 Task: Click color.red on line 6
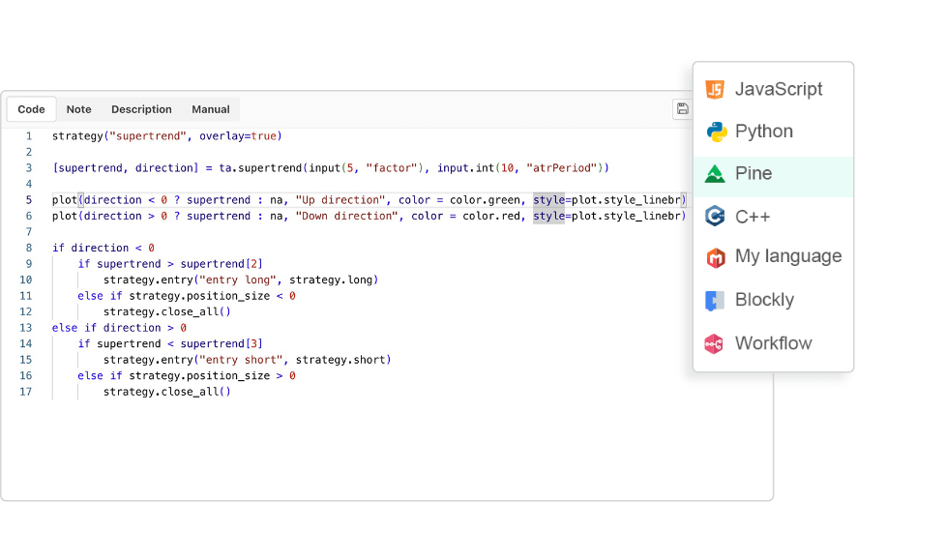[x=491, y=216]
